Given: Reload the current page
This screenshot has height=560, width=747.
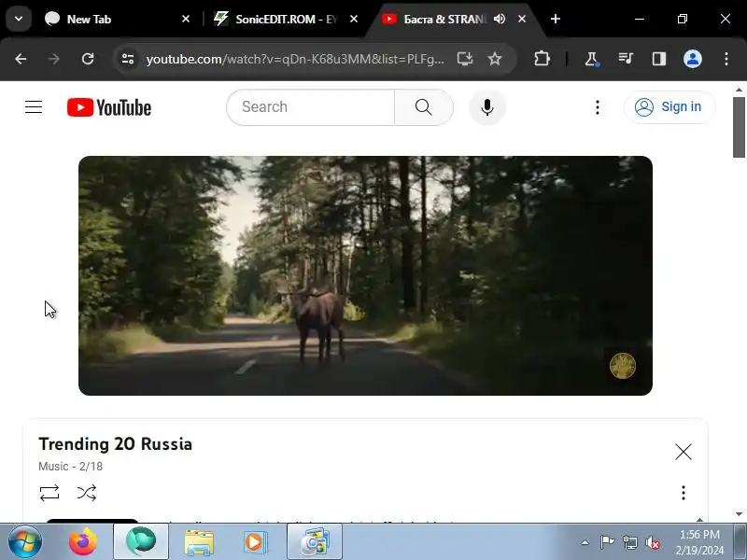Looking at the screenshot, I should [x=88, y=59].
